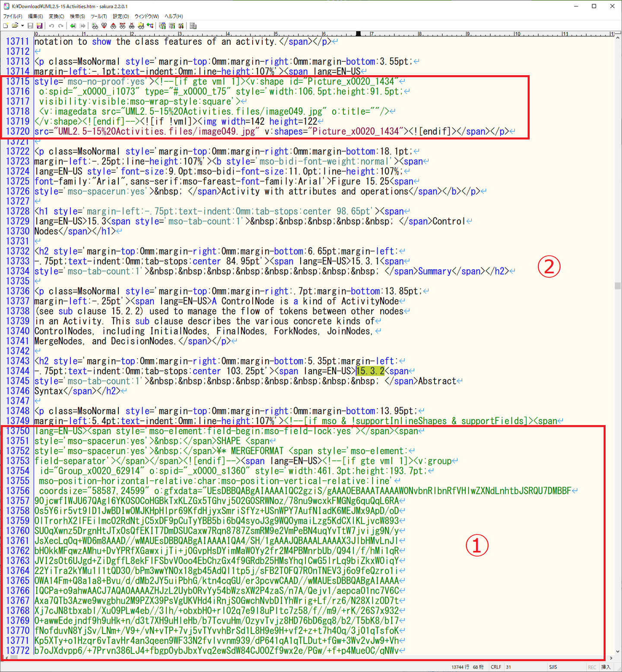Click the grey Save floppy icon

click(30, 26)
